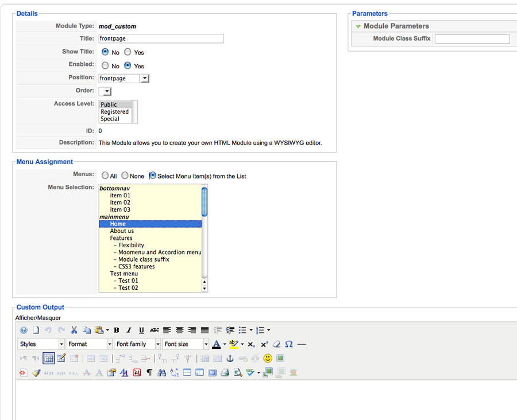This screenshot has height=420, width=517.
Task: Open find with the binoculars icon
Action: pos(161,372)
